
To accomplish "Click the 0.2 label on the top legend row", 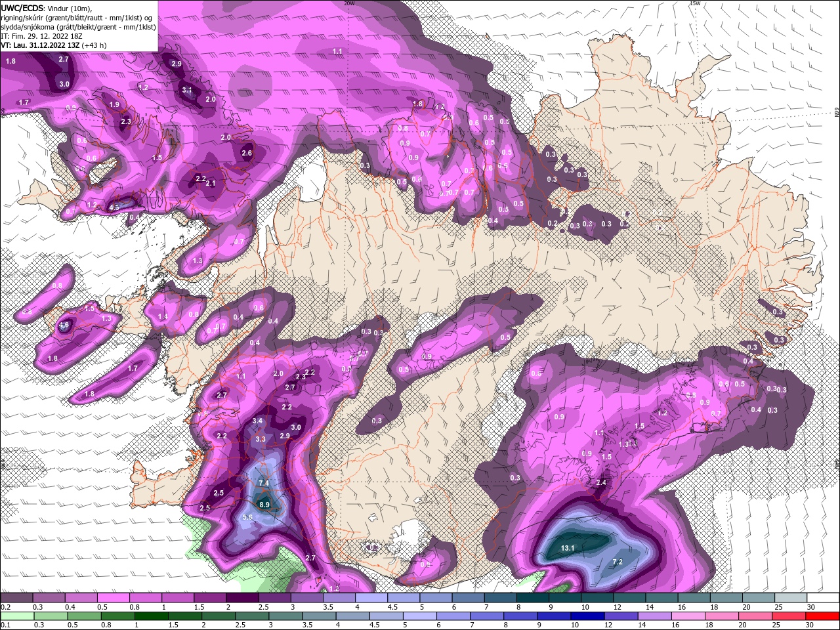I will [x=5, y=607].
